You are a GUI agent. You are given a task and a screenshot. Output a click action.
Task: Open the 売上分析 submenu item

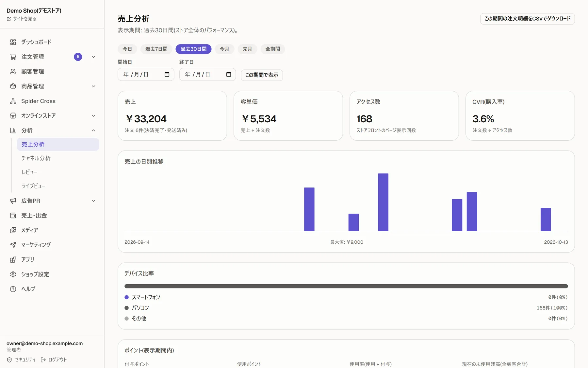[x=58, y=145]
